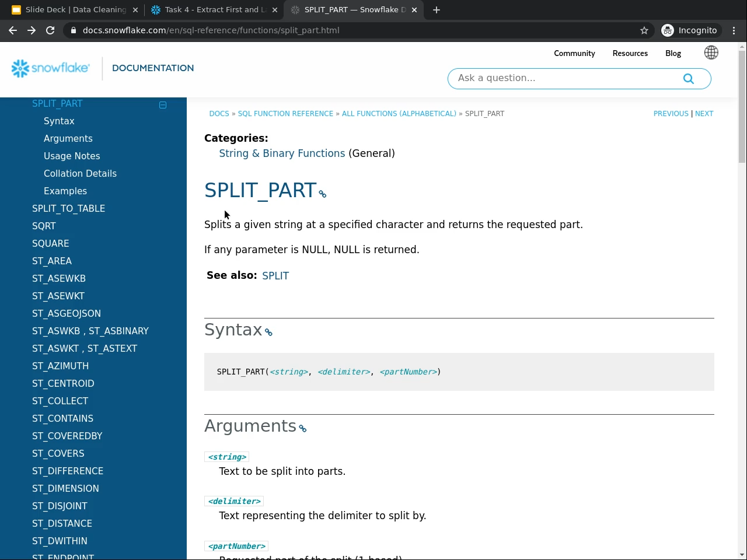The width and height of the screenshot is (747, 560).
Task: Bookmark this page with the star icon
Action: [644, 30]
